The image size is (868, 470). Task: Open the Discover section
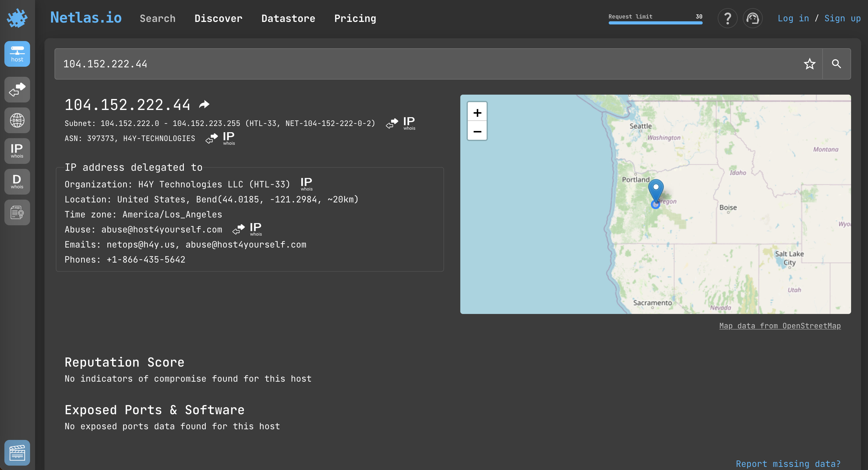coord(218,18)
